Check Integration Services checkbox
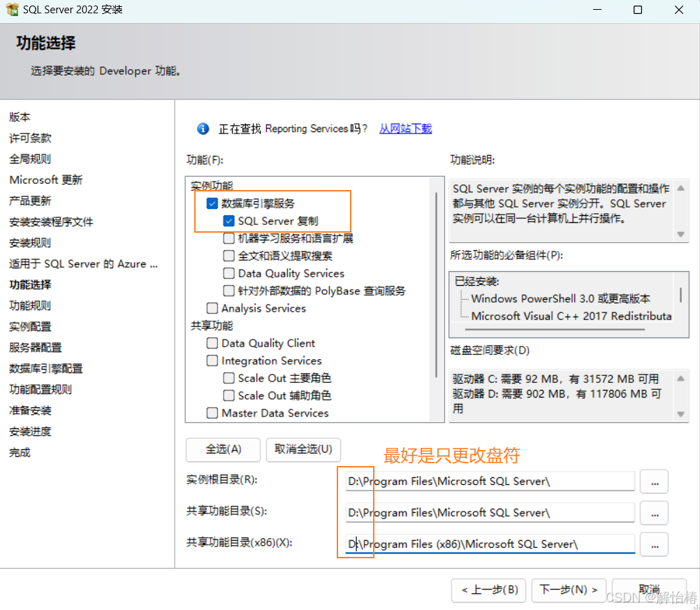700x610 pixels. click(212, 361)
